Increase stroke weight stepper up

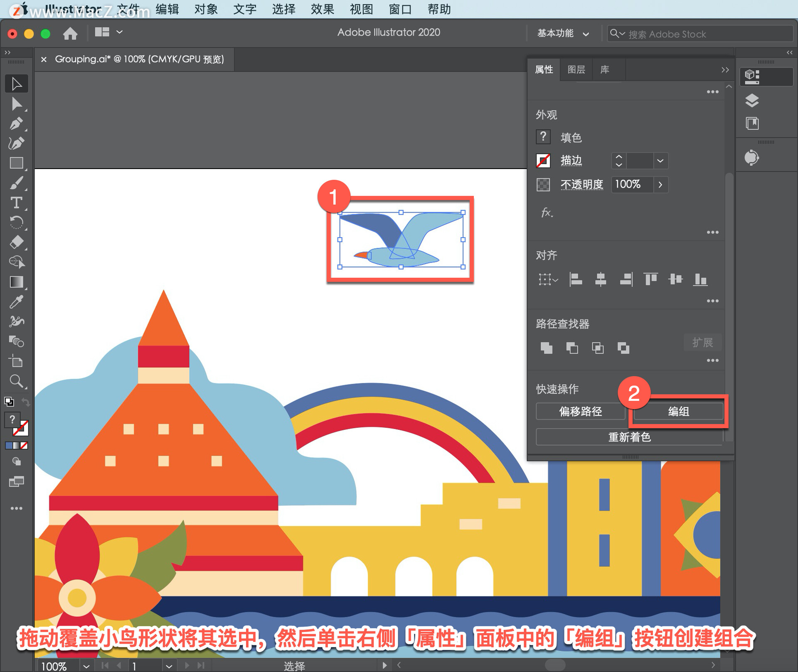[x=619, y=157]
